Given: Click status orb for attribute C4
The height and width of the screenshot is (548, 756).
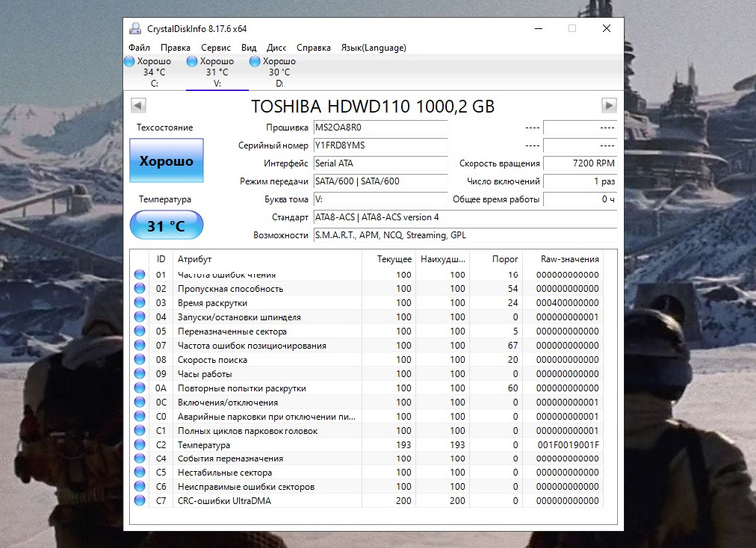Looking at the screenshot, I should (140, 458).
